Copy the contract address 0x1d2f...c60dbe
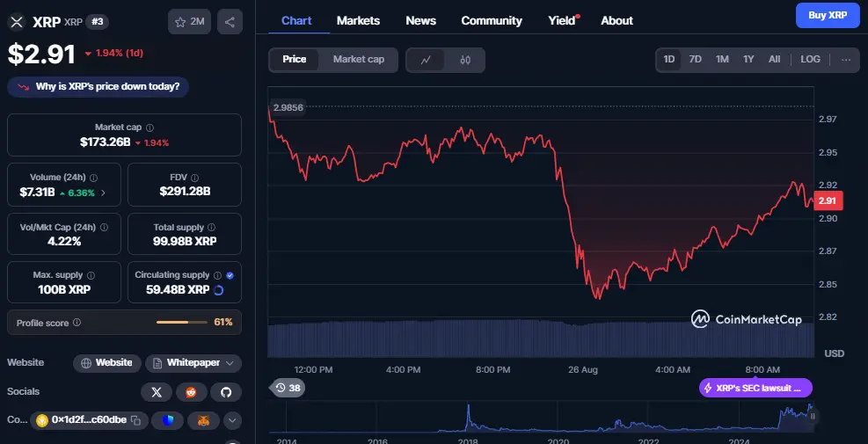Screen dimensions: 868x444 pos(135,421)
